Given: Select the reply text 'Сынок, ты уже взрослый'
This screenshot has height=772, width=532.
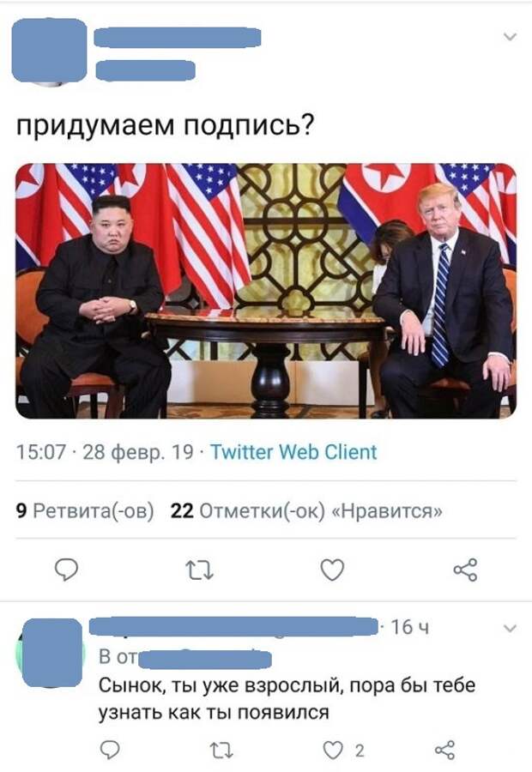Looking at the screenshot, I should click(x=220, y=685).
